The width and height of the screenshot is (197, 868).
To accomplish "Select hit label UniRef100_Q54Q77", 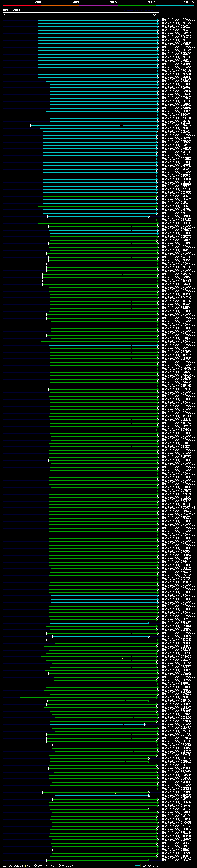I will click(x=177, y=230).
